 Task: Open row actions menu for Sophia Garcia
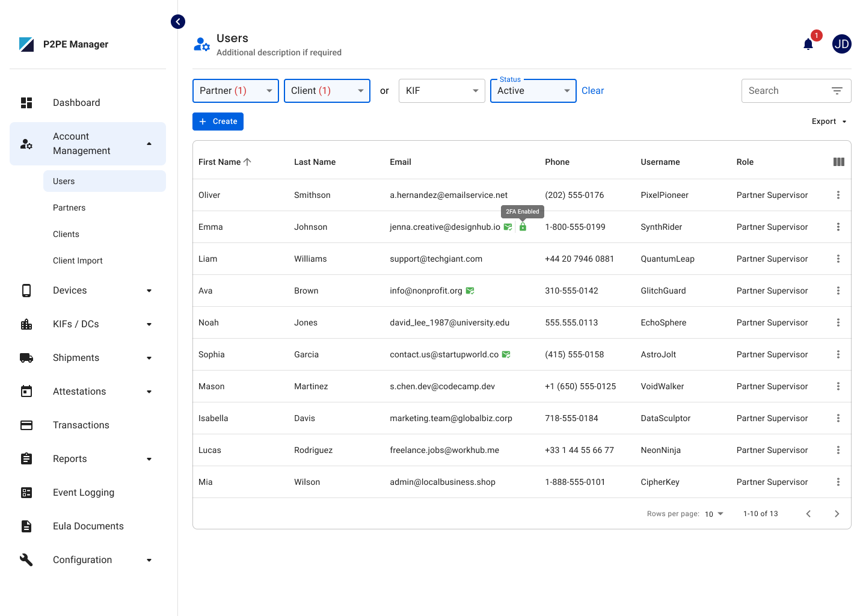[x=838, y=354]
